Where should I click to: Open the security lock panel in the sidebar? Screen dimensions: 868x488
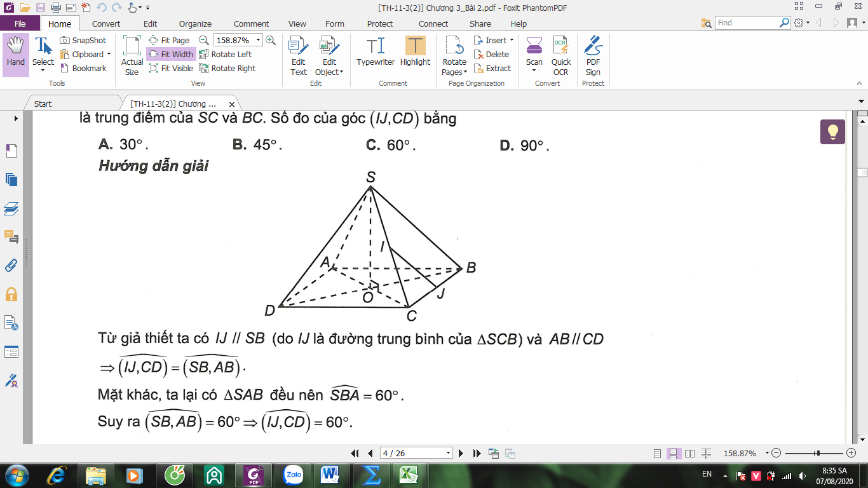tap(11, 294)
